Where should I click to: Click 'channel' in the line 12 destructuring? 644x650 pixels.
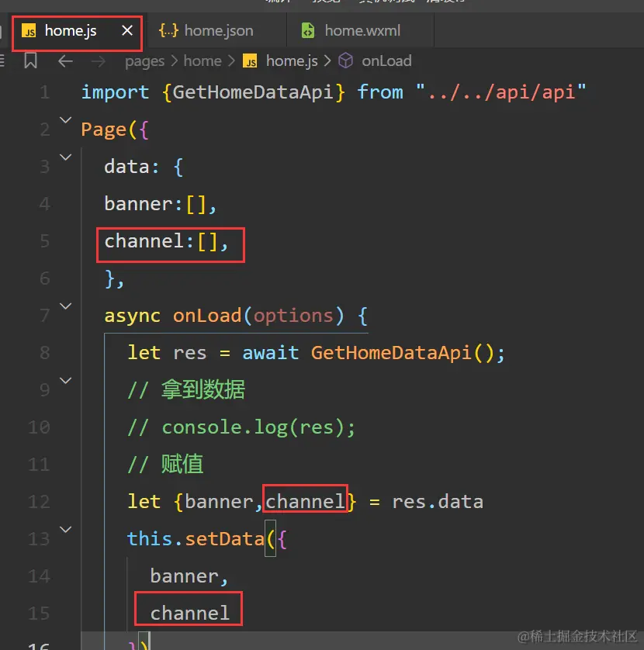click(x=305, y=502)
